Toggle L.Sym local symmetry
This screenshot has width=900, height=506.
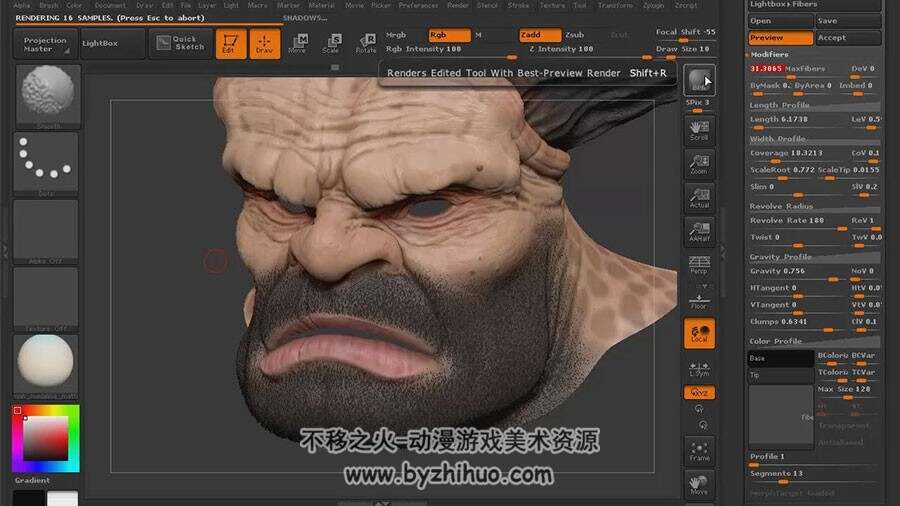[699, 368]
